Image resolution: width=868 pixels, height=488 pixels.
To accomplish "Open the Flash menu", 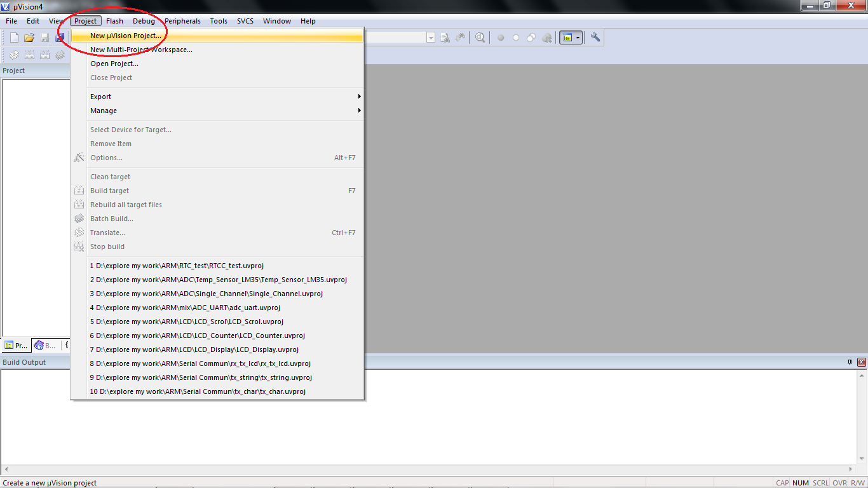I will coord(115,21).
